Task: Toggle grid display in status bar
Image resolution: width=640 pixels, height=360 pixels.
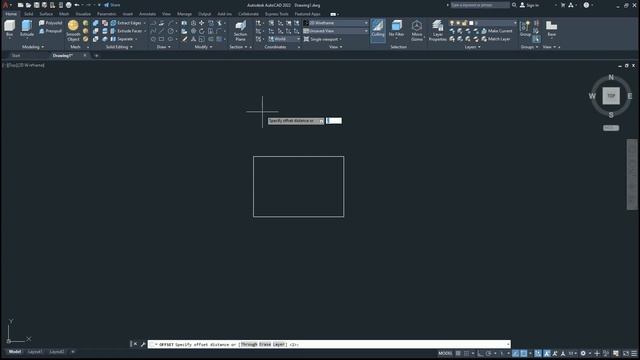Action: coord(458,353)
